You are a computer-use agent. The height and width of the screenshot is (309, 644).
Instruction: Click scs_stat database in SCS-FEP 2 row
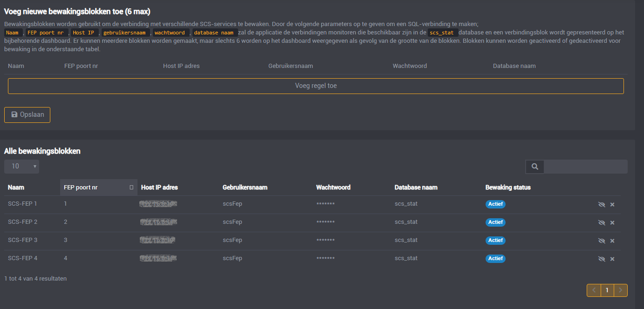click(406, 222)
